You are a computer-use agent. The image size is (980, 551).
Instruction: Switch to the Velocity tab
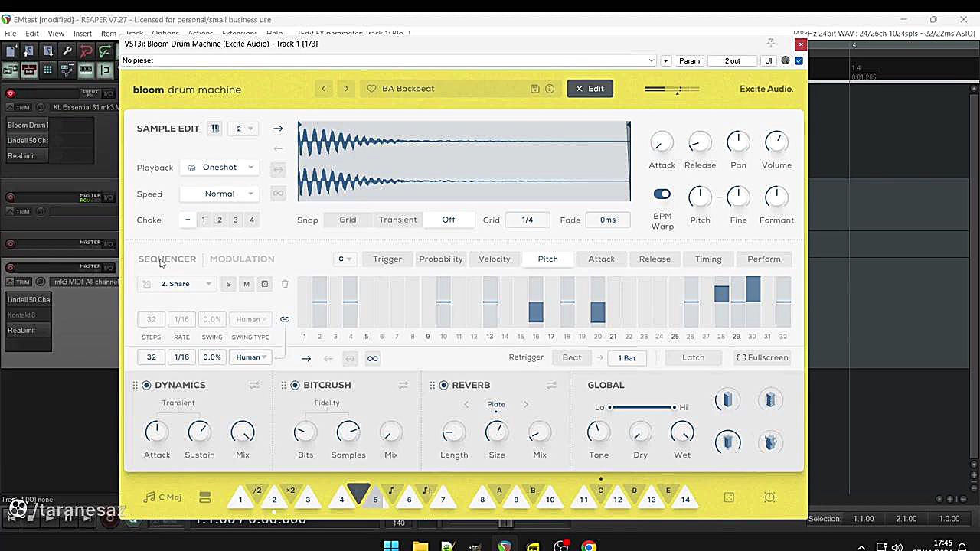[495, 259]
